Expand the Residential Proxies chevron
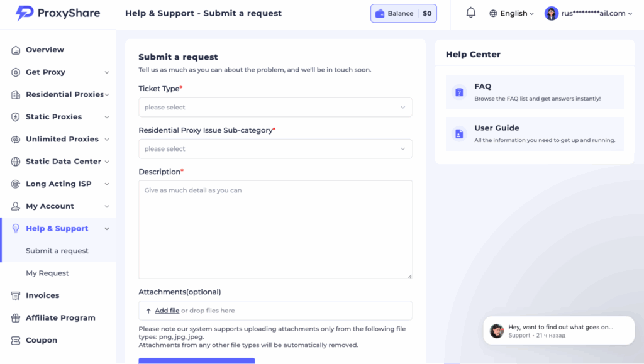 click(x=107, y=95)
